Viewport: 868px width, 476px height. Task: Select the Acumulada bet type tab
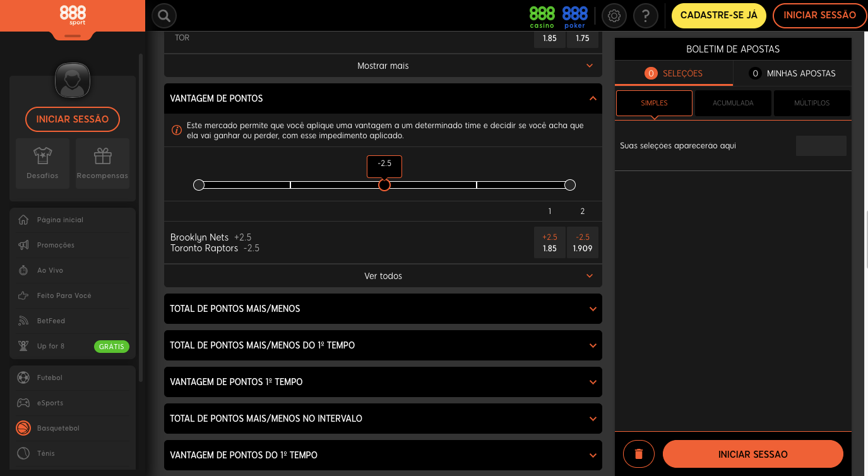coord(733,103)
